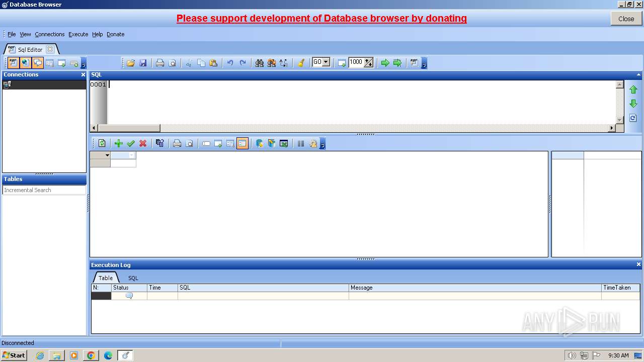Switch to the SQL tab in Execution Log
This screenshot has height=362, width=644.
133,278
